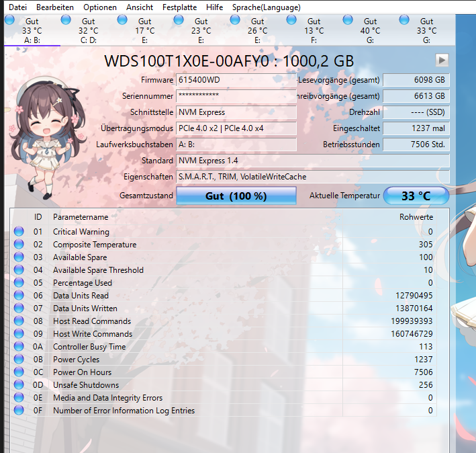
Task: Click the Betriebsstunden value 7506 Std.
Action: click(416, 145)
